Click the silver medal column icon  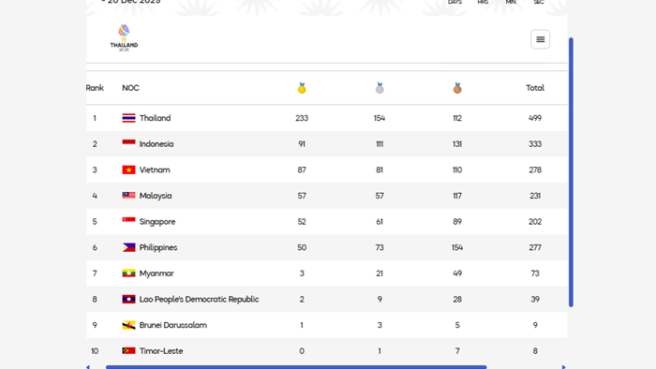click(379, 88)
